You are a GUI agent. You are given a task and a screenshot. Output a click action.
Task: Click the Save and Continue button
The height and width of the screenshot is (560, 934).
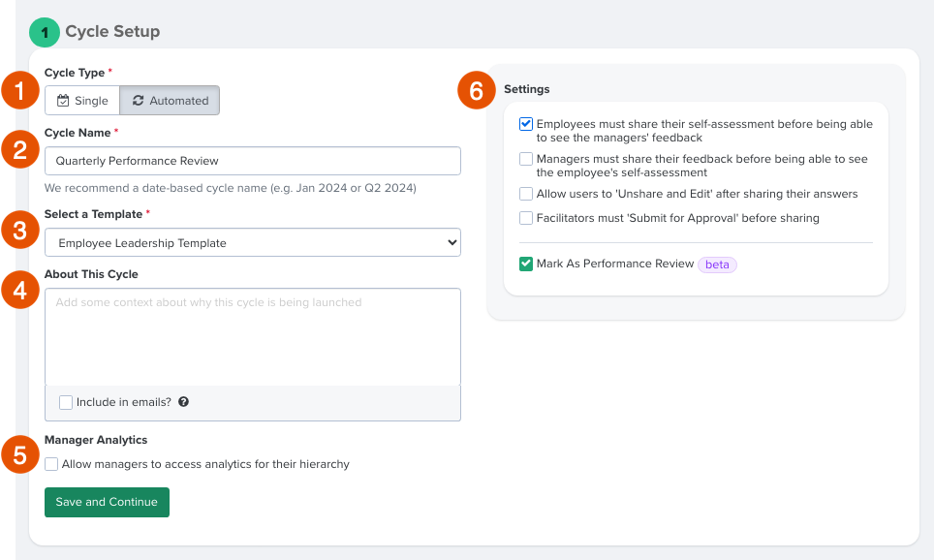[x=107, y=502]
